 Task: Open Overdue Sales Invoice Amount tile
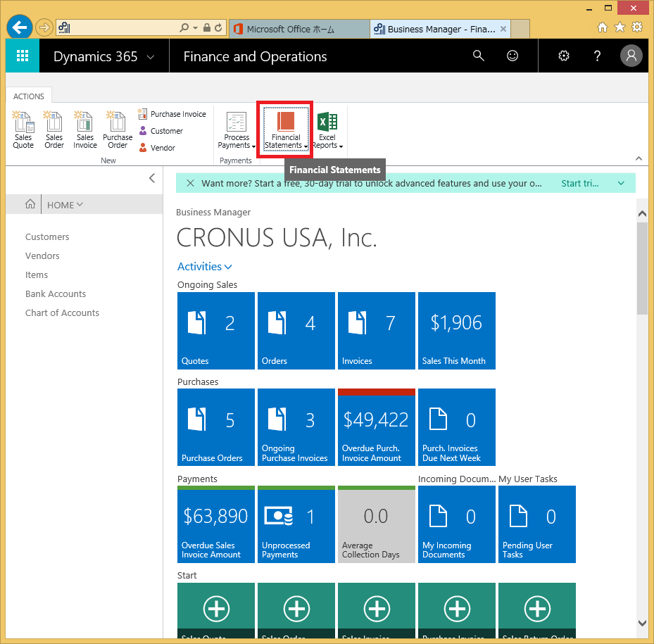(x=215, y=524)
